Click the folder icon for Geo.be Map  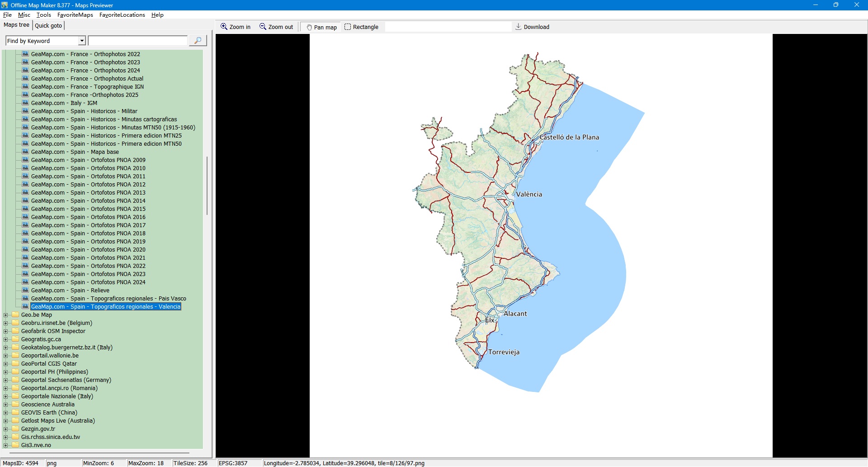tap(16, 315)
